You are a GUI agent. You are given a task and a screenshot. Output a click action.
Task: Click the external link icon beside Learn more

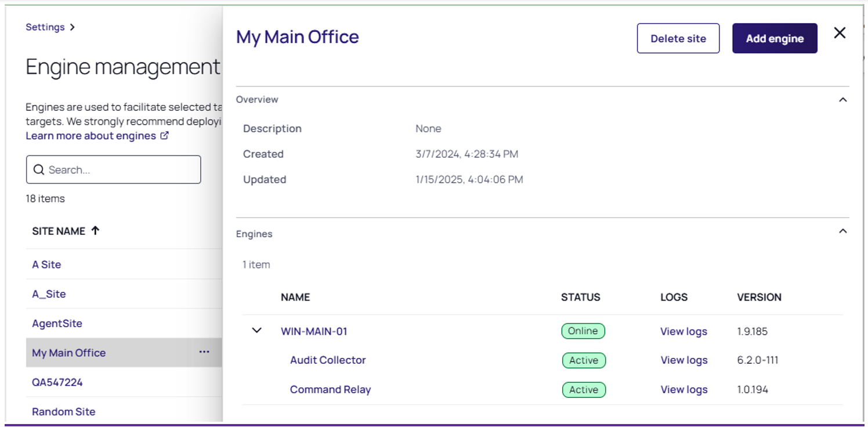coord(165,136)
